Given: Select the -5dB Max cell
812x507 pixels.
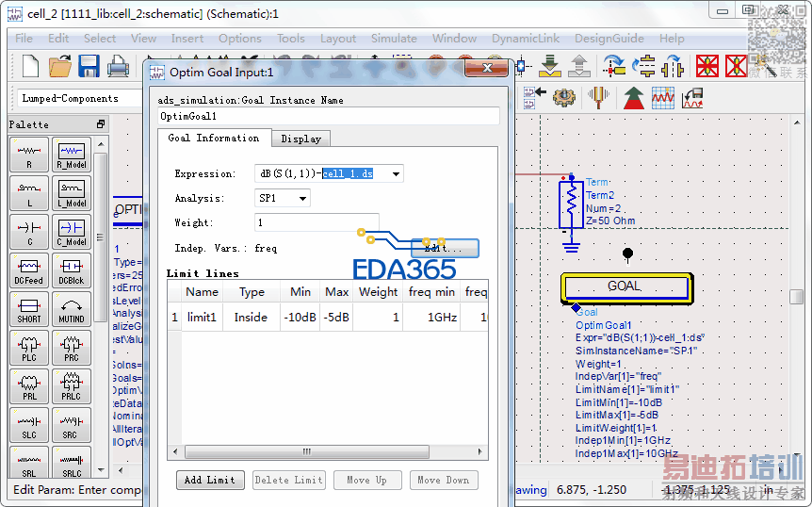Looking at the screenshot, I should tap(336, 317).
